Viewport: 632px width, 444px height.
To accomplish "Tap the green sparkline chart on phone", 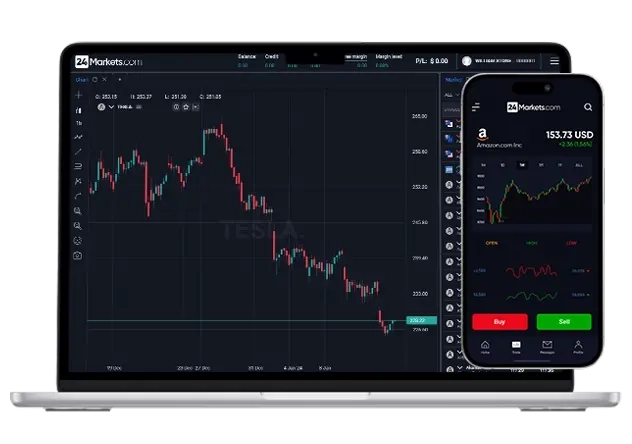I will [531, 296].
